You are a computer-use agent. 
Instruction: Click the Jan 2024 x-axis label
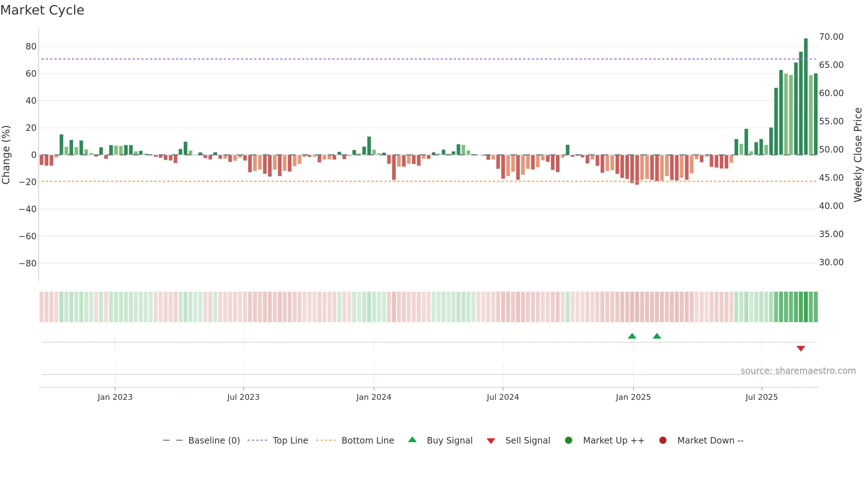click(374, 397)
